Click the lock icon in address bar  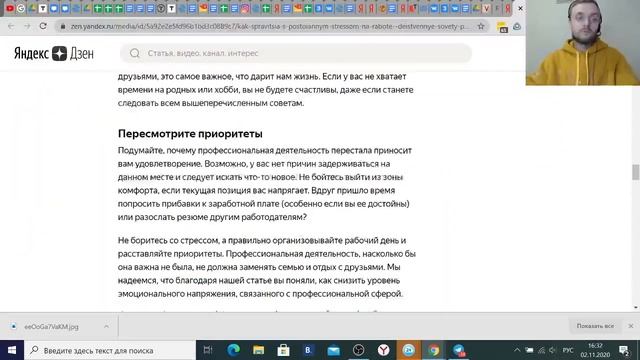pos(63,26)
